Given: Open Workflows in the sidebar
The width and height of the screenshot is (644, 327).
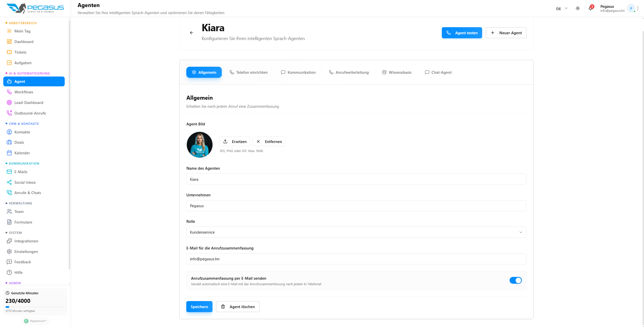Looking at the screenshot, I should tap(24, 92).
